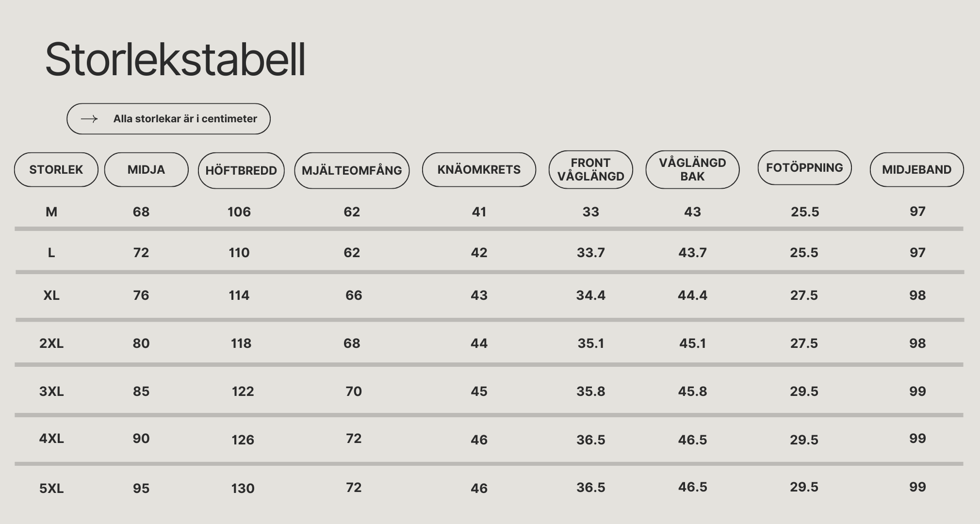Image resolution: width=980 pixels, height=524 pixels.
Task: Click the MJÄLTEOMFÅNG header pill
Action: 352,170
